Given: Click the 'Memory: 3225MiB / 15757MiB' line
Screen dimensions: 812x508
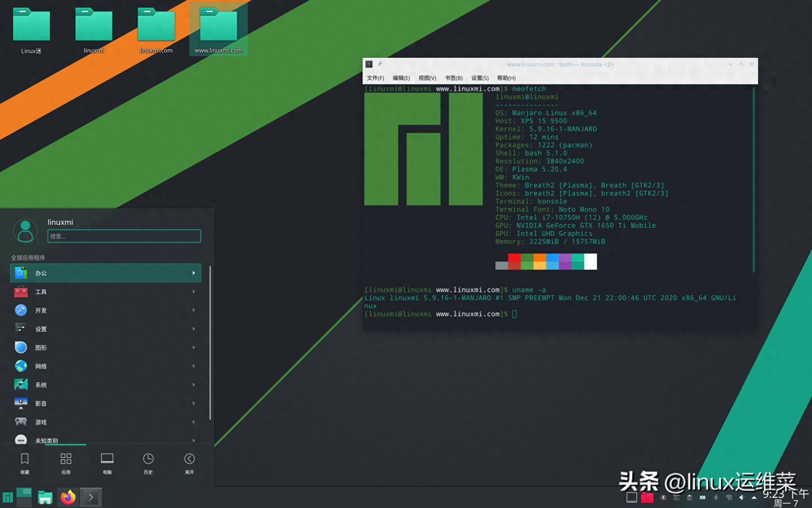Looking at the screenshot, I should pos(550,242).
